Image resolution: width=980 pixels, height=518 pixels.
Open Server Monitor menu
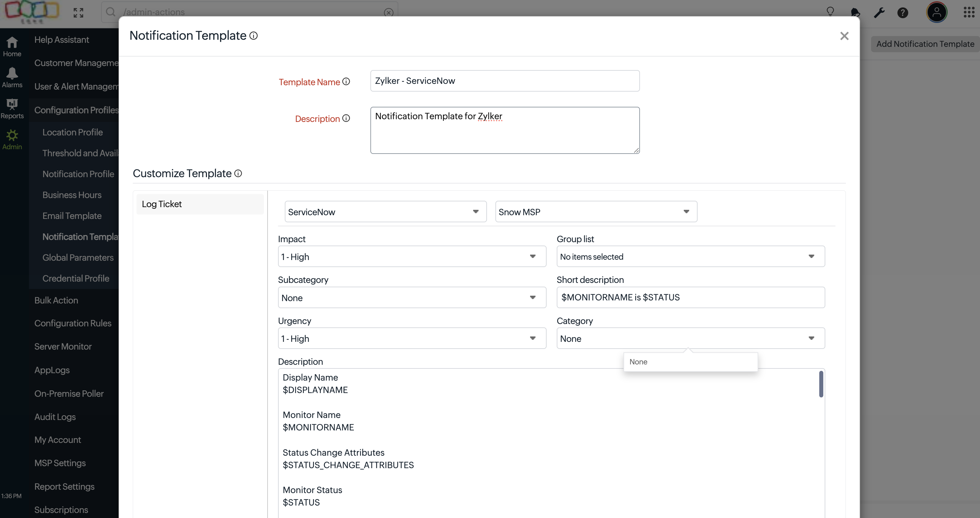pos(63,347)
